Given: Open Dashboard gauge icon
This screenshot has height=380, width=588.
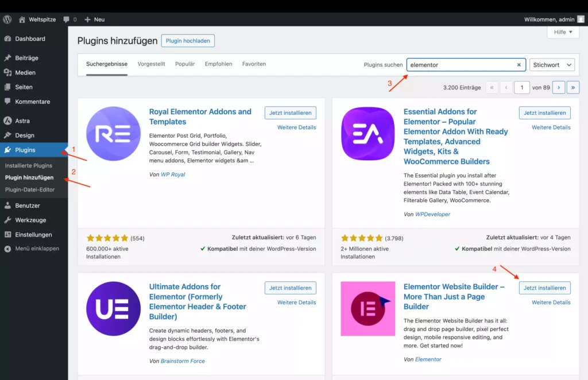Looking at the screenshot, I should [x=7, y=38].
